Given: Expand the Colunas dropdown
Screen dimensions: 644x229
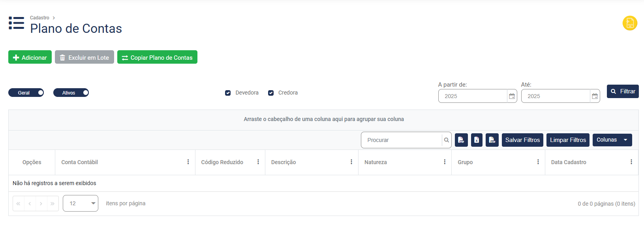Looking at the screenshot, I should tap(612, 140).
